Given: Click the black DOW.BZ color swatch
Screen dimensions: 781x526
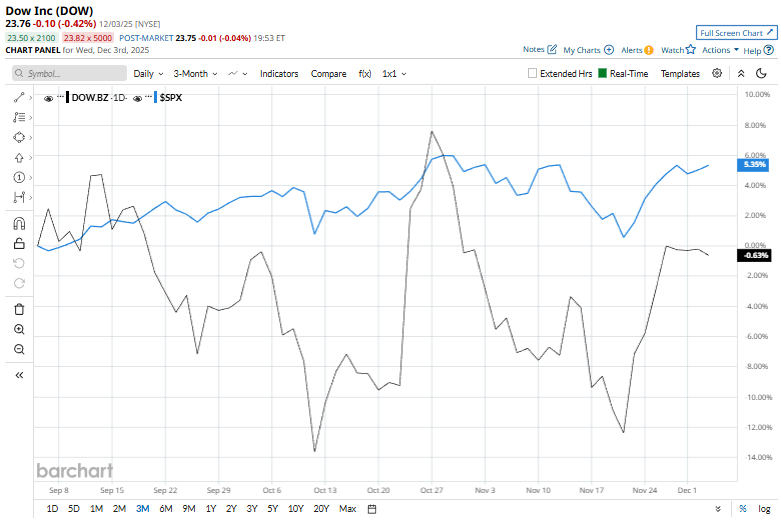Looking at the screenshot, I should (x=67, y=97).
